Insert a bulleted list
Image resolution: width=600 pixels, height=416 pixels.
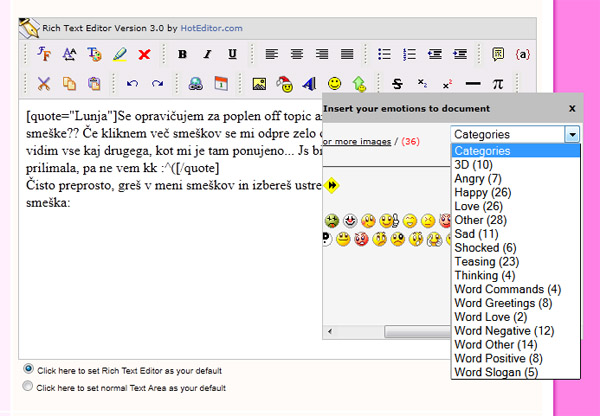(x=385, y=54)
